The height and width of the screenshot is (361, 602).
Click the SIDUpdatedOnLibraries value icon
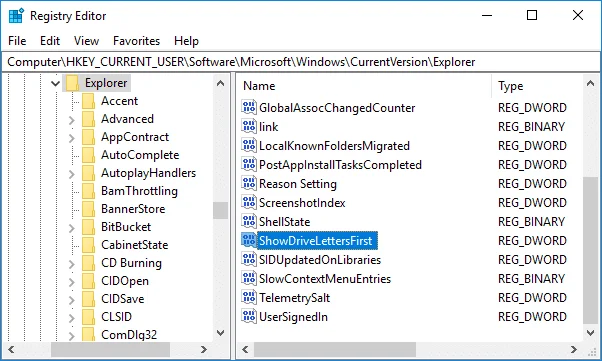pyautogui.click(x=249, y=259)
